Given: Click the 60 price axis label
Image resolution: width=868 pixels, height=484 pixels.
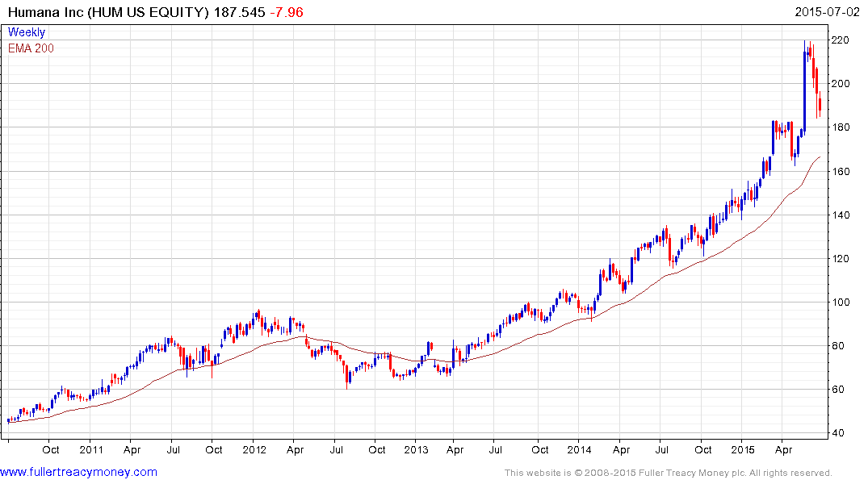Looking at the screenshot, I should 838,390.
